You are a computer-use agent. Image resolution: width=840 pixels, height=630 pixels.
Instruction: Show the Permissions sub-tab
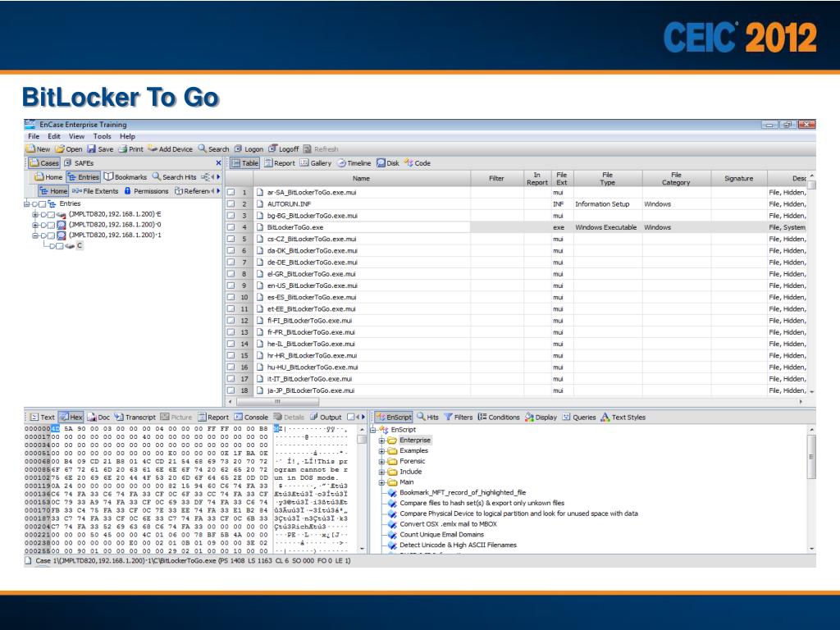[146, 190]
